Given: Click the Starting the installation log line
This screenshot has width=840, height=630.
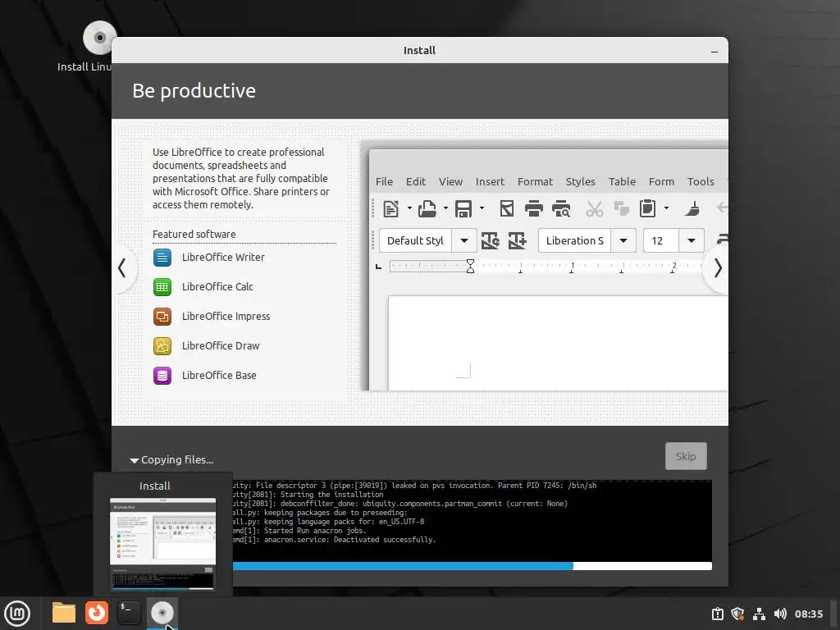Looking at the screenshot, I should point(308,495).
